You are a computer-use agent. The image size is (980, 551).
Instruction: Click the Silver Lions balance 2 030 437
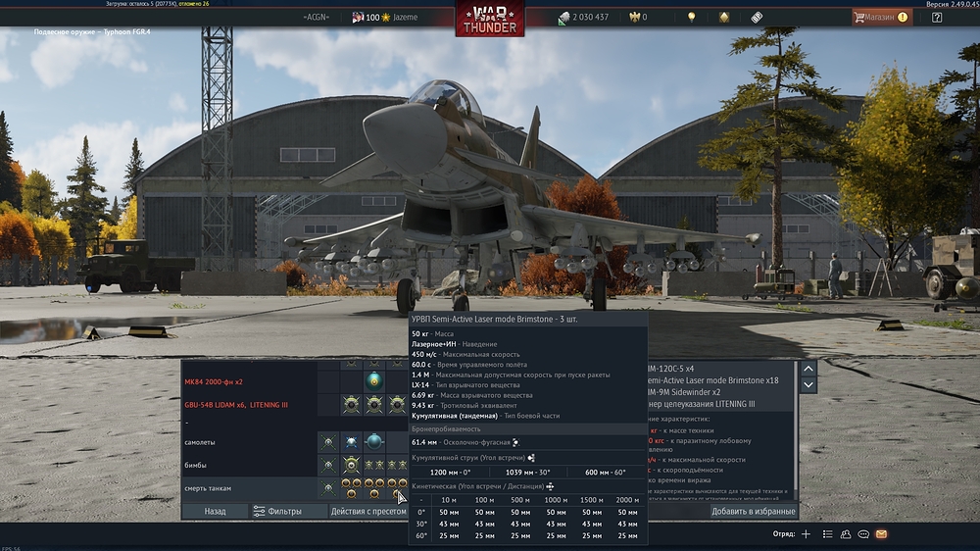(583, 17)
